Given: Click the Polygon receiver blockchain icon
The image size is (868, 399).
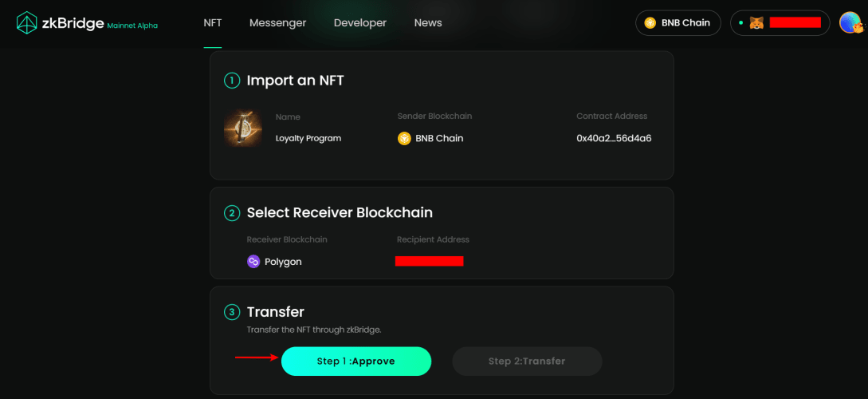Looking at the screenshot, I should [x=253, y=262].
